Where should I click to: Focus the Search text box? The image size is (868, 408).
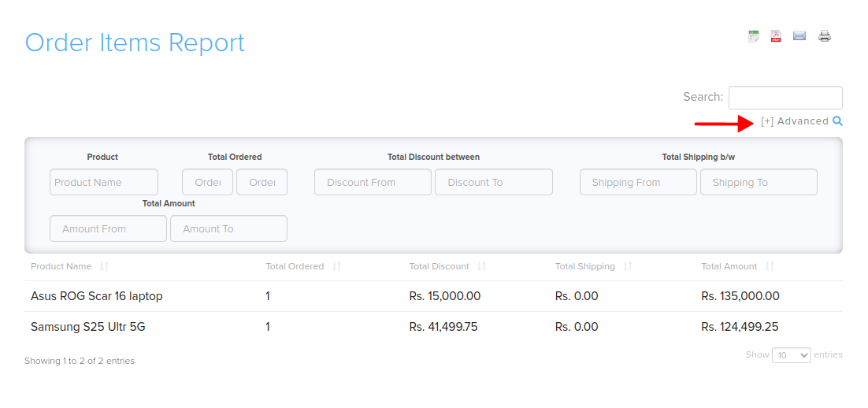pos(785,98)
